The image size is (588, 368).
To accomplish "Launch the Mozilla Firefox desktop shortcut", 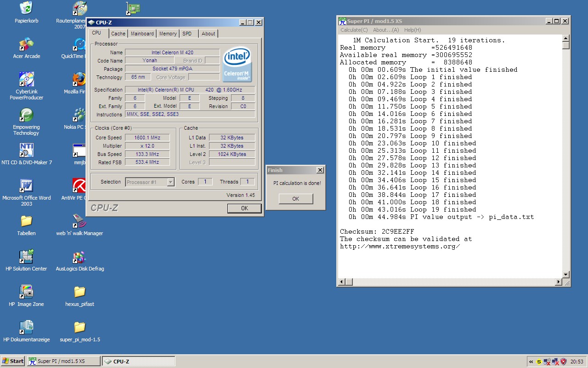I will tap(79, 79).
